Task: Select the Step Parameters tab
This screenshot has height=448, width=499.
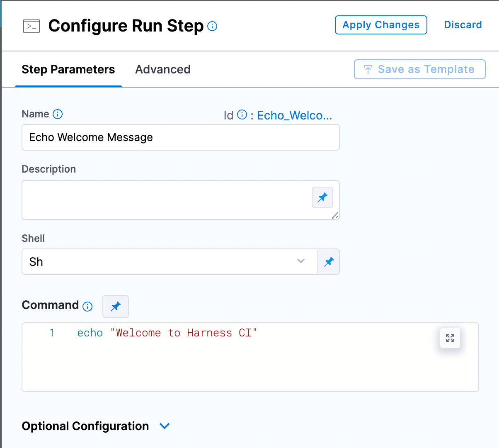Action: [x=68, y=69]
